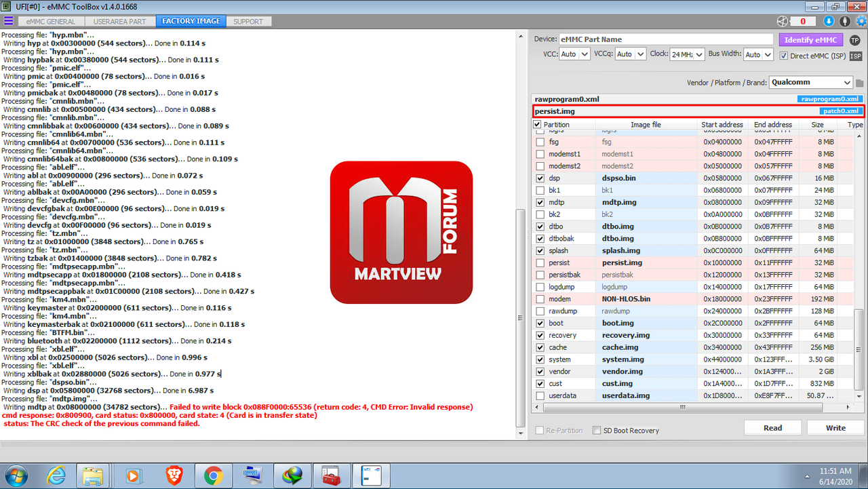The image size is (868, 489).
Task: Open Google Chrome from taskbar
Action: coord(213,475)
